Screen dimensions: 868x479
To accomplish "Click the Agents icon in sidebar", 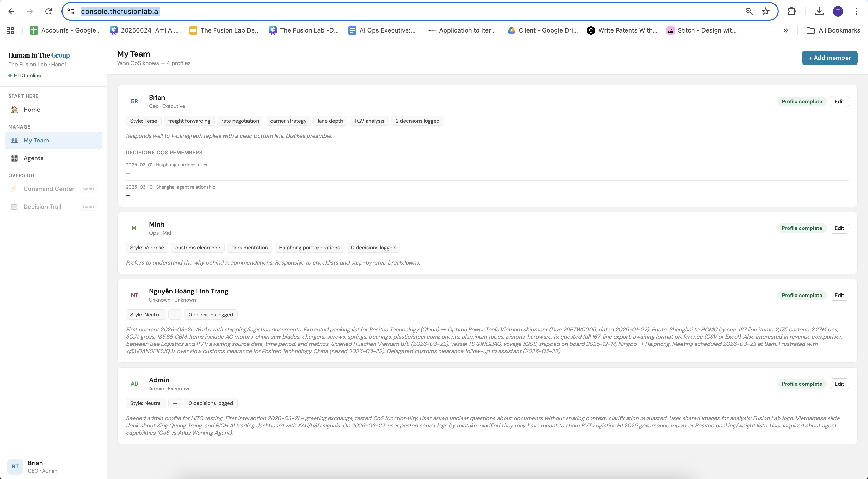I will click(14, 158).
